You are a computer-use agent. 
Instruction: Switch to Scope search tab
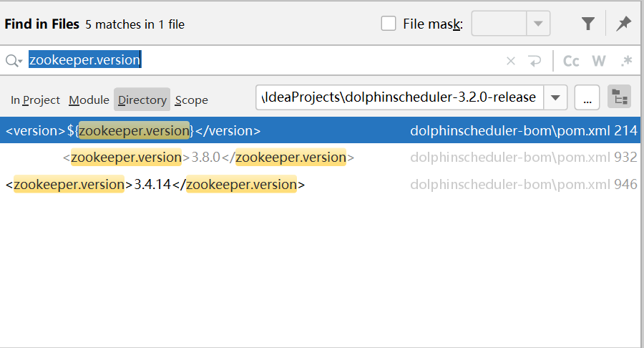(x=191, y=100)
